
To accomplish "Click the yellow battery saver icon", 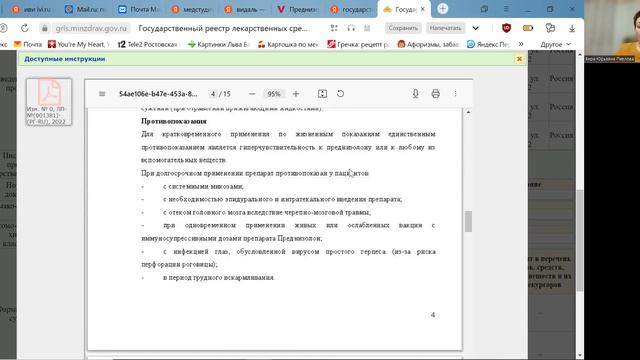I will pos(528,28).
